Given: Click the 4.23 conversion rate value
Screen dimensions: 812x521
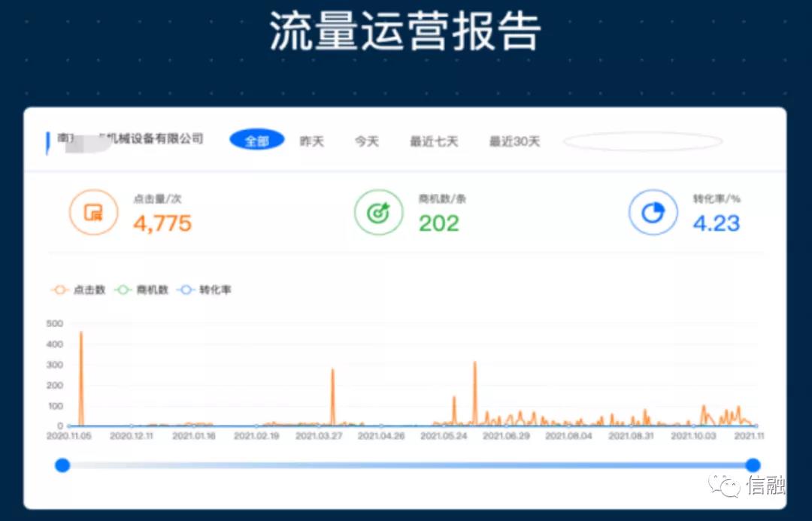Looking at the screenshot, I should (717, 223).
